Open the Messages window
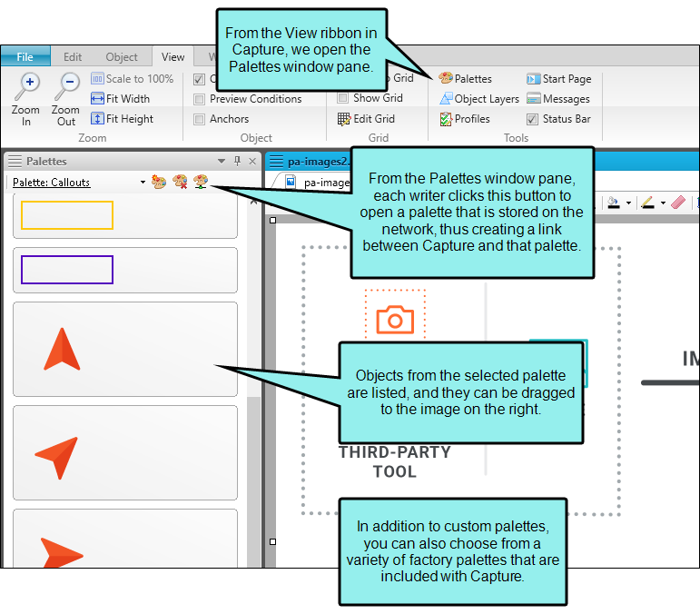Image resolution: width=700 pixels, height=614 pixels. [558, 99]
